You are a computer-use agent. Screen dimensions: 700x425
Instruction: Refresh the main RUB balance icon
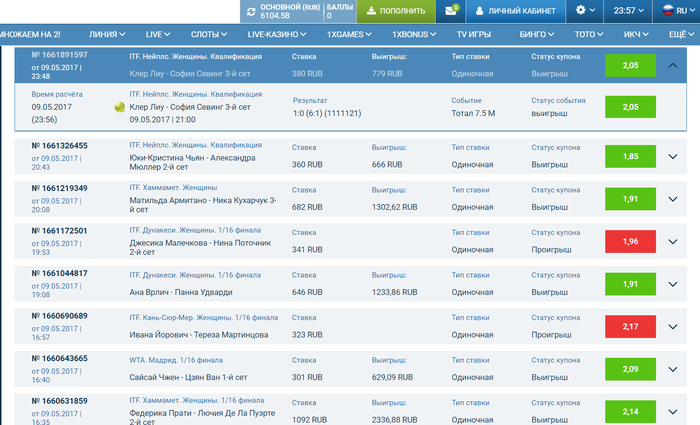click(x=251, y=12)
